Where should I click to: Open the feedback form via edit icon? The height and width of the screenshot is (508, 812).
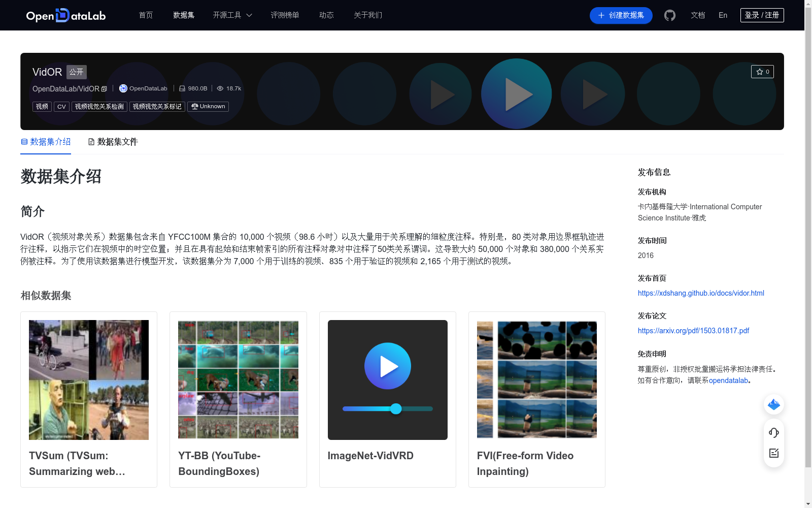[x=773, y=454]
